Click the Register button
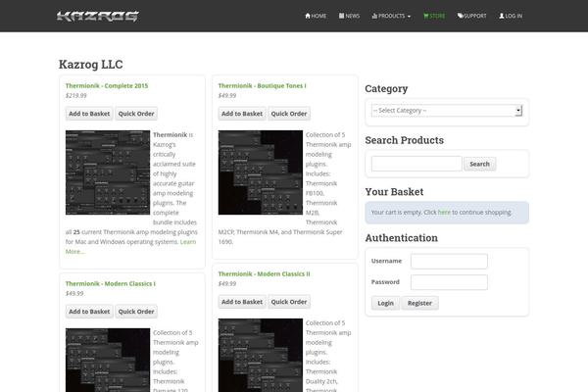588x392 pixels. (419, 303)
